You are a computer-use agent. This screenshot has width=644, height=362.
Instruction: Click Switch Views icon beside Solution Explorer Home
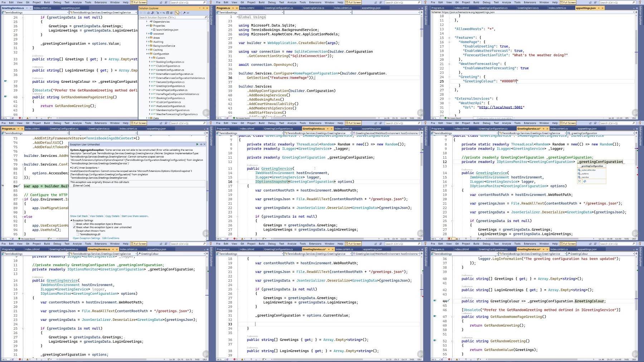click(152, 13)
